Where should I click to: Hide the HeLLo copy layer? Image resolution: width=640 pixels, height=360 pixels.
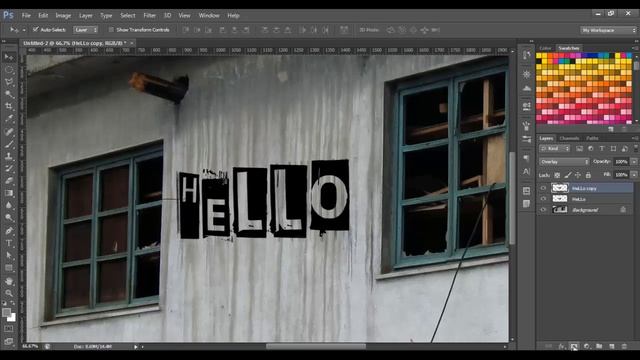point(543,188)
